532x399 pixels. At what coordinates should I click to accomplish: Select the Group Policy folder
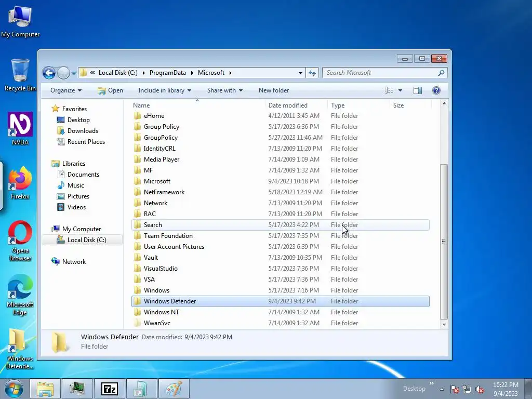coord(280,127)
